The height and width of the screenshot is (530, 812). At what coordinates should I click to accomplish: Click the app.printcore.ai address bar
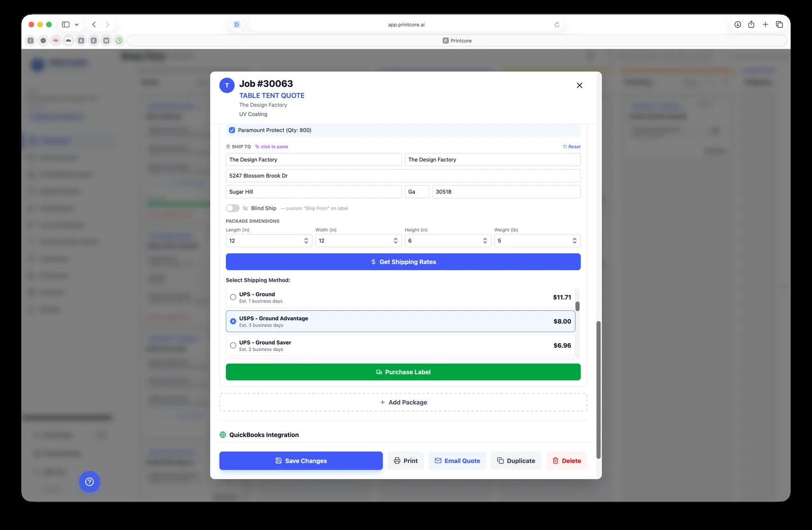pyautogui.click(x=406, y=24)
